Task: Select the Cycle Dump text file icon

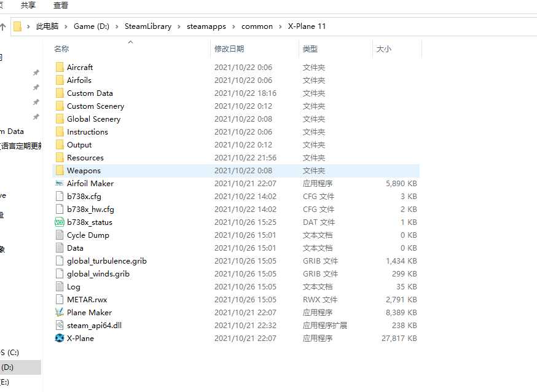Action: click(x=60, y=235)
